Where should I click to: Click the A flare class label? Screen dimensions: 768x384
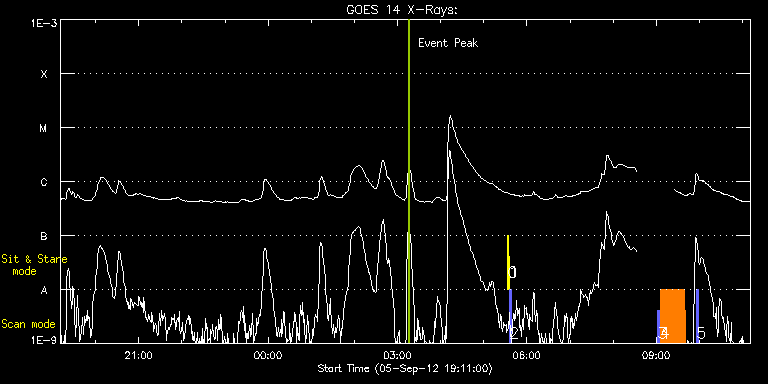click(44, 290)
